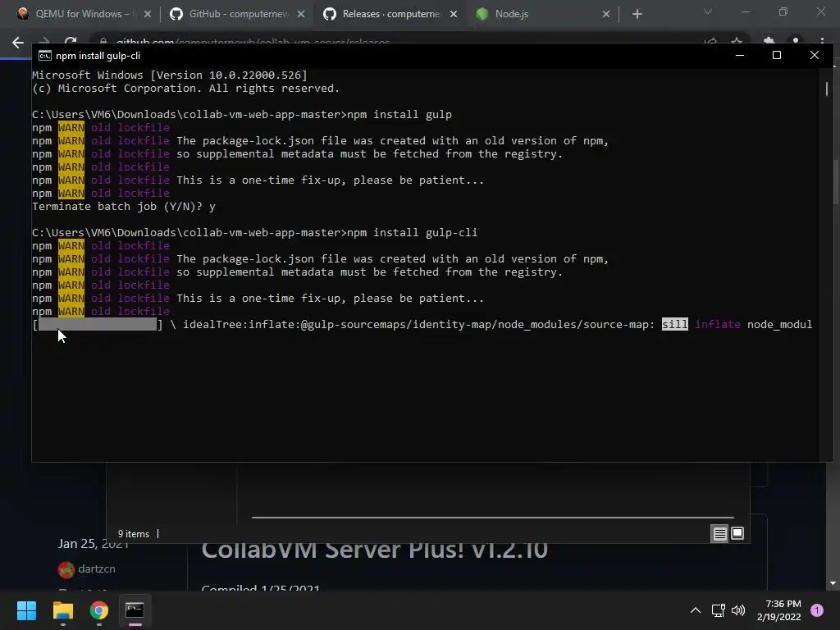Viewport: 840px width, 630px height.
Task: Switch File Explorer to large icons view
Action: click(x=737, y=533)
